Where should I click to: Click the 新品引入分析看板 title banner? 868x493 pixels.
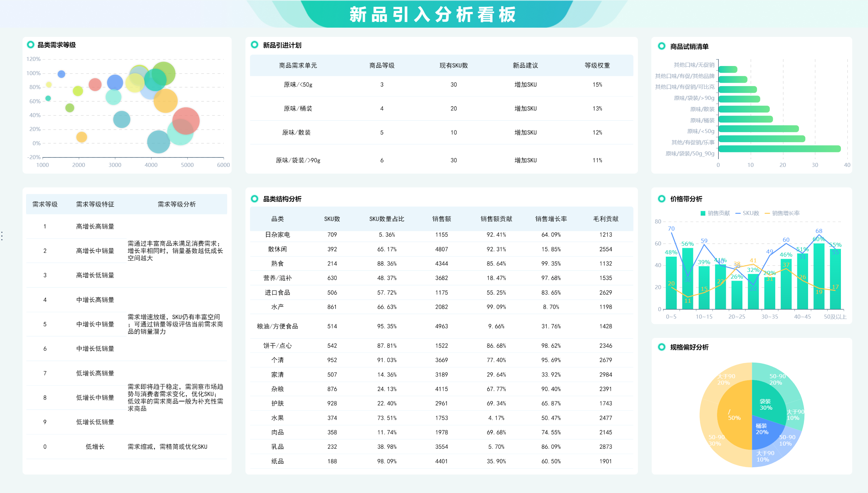(433, 14)
